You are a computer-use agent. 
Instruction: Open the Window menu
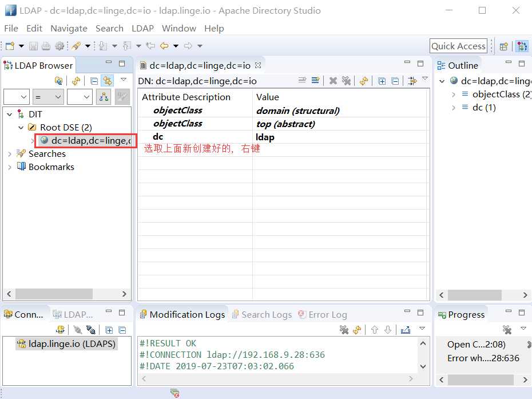[179, 29]
